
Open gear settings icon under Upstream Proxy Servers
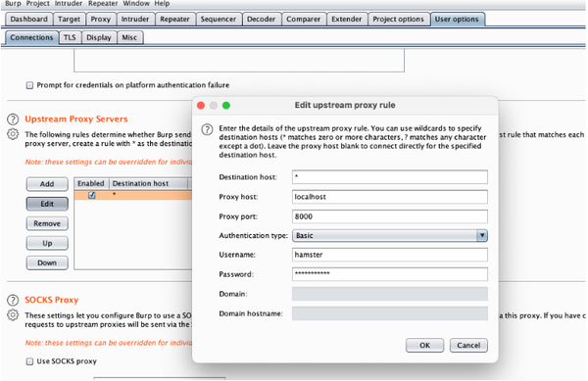(13, 134)
